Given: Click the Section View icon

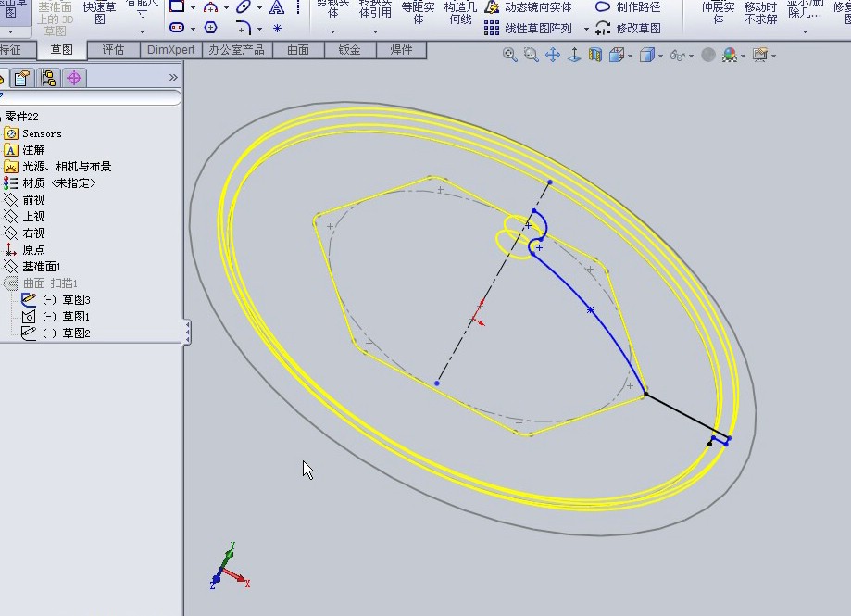Looking at the screenshot, I should tap(595, 55).
